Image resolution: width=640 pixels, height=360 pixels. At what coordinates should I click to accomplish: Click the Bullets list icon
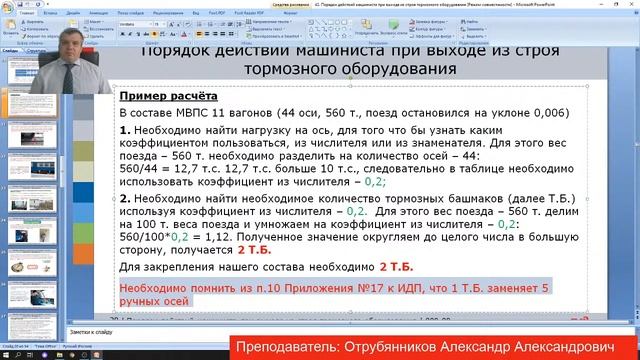pos(200,24)
